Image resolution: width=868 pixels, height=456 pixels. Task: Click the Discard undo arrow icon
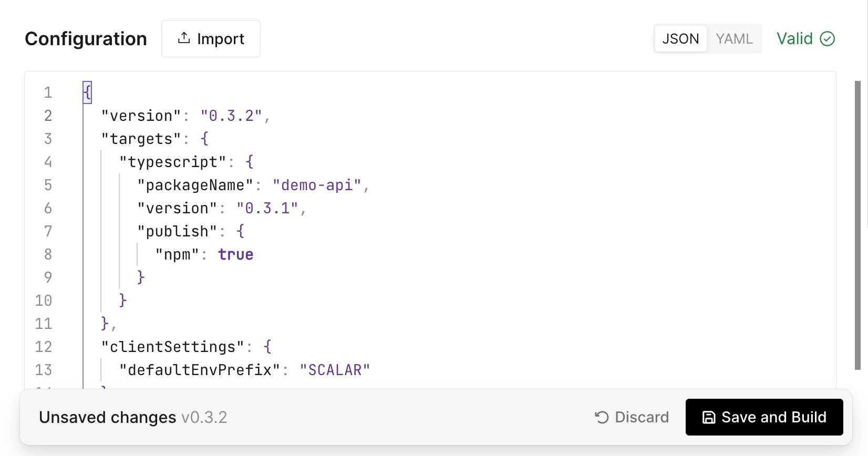(x=602, y=417)
